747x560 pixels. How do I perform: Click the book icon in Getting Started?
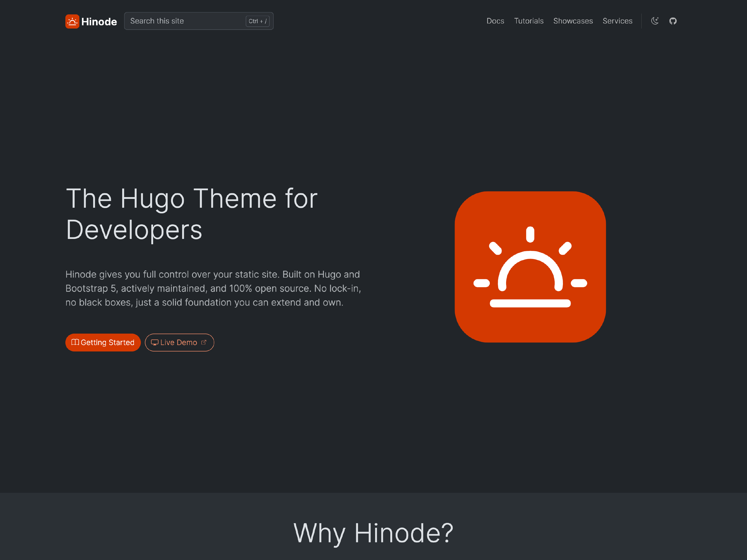tap(75, 342)
